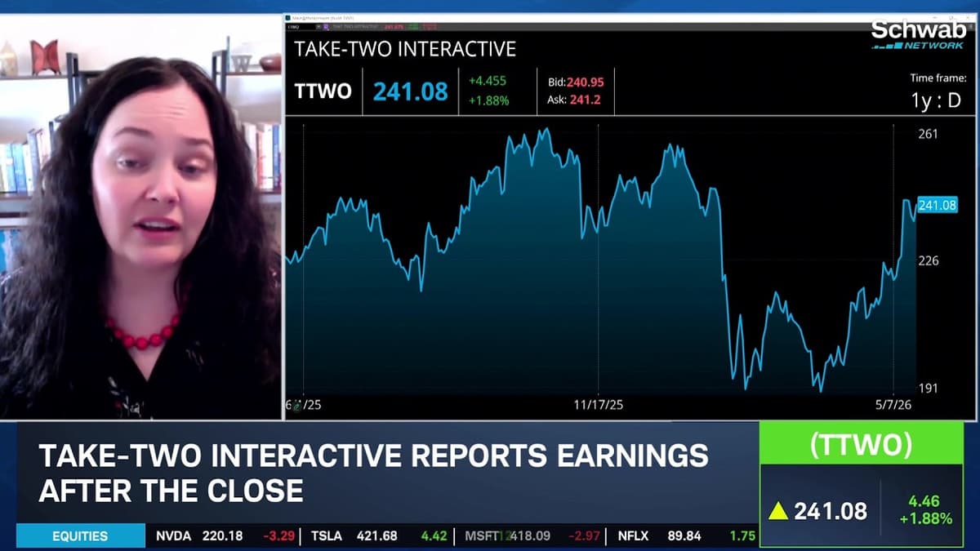This screenshot has width=980, height=551.
Task: Click the MSFT 418.09 ticker entry
Action: [x=508, y=536]
